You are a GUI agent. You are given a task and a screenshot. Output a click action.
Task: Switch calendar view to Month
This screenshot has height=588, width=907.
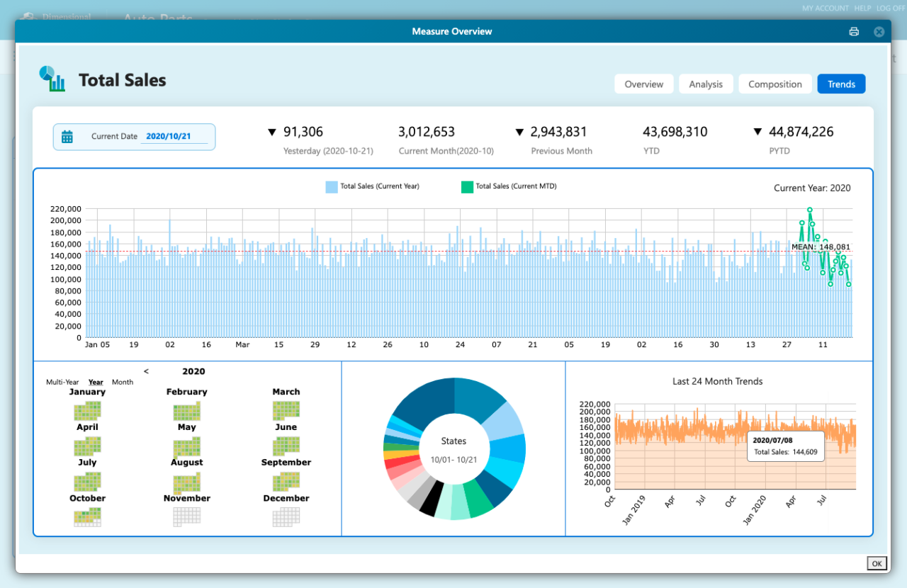[122, 381]
